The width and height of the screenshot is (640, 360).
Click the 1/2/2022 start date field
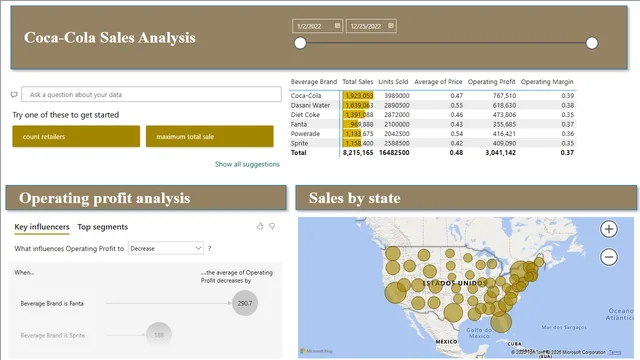point(317,26)
